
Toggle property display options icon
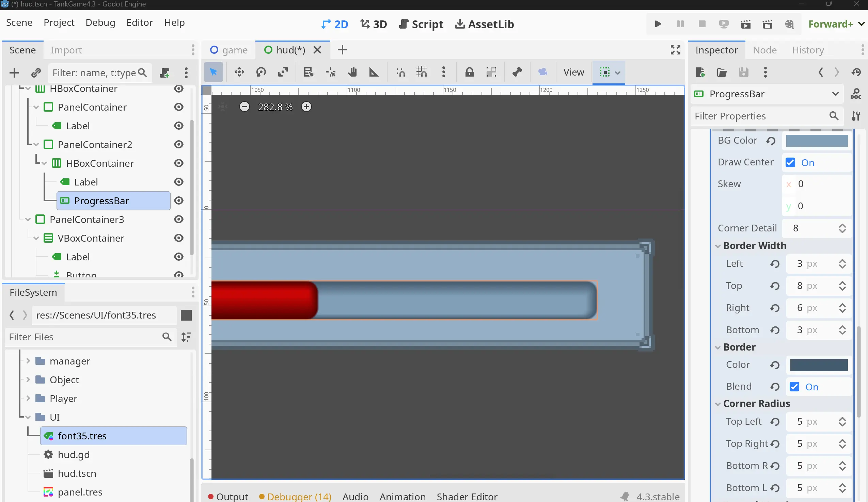(856, 116)
